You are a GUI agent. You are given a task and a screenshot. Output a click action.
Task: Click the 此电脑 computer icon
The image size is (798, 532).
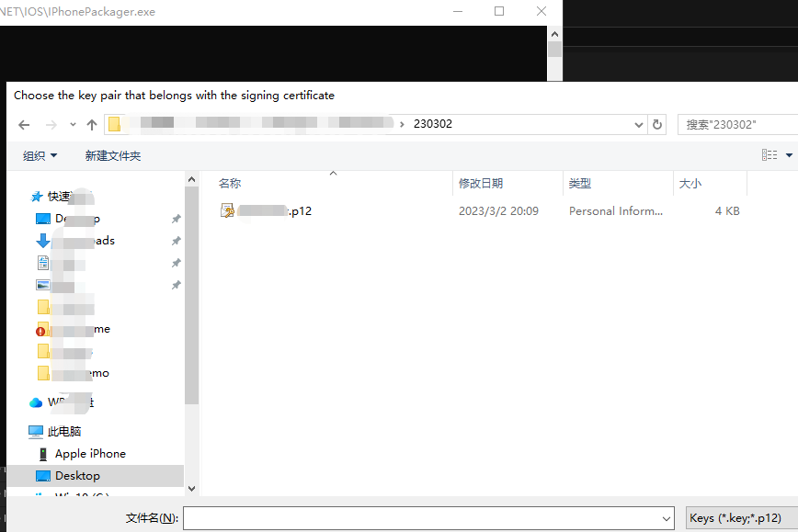click(36, 432)
